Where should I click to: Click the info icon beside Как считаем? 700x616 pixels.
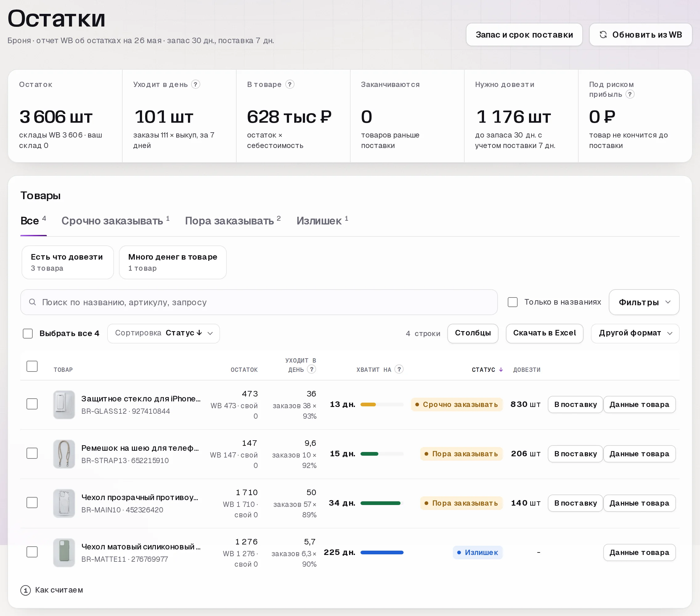[25, 590]
